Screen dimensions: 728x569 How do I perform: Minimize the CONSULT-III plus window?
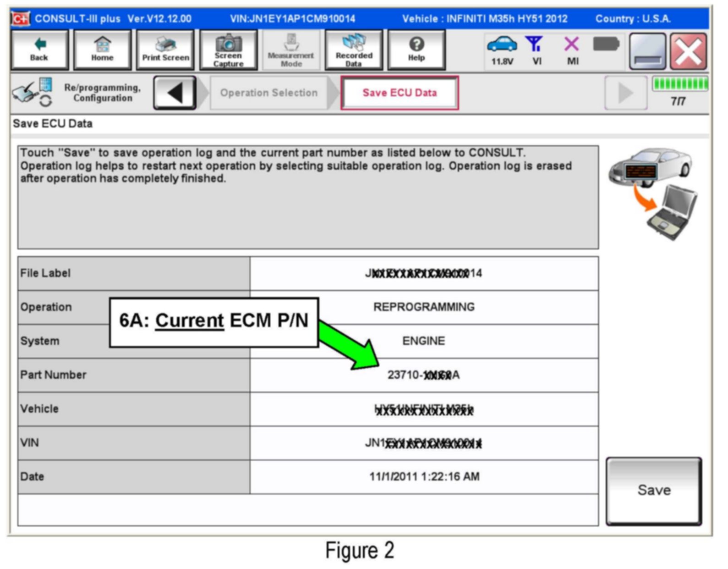pos(647,51)
